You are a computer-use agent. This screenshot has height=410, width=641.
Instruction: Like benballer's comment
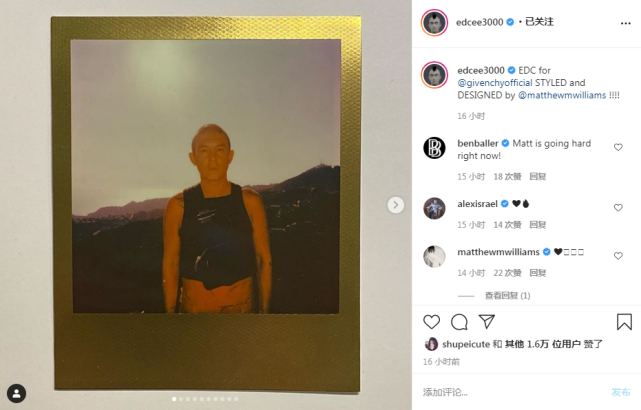click(x=618, y=147)
